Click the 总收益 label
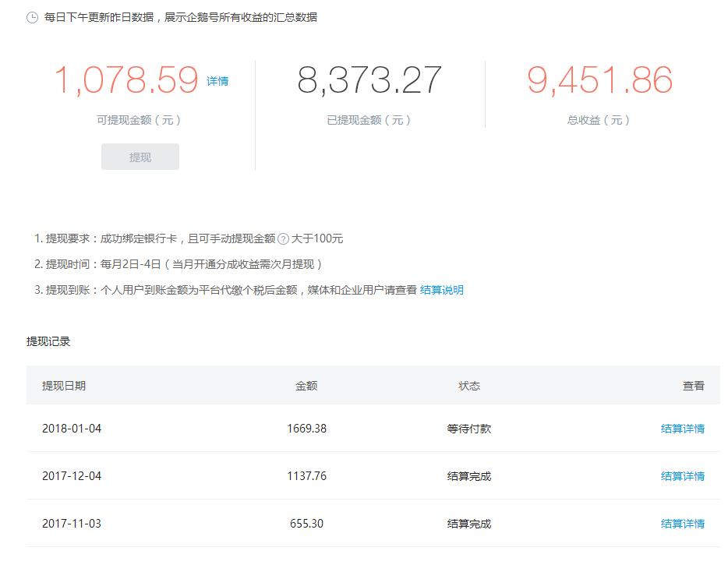 coord(596,120)
